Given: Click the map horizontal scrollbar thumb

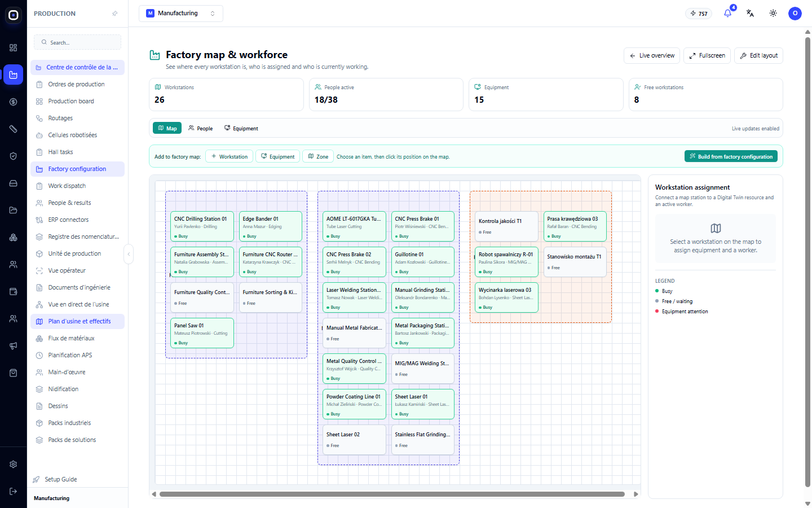Looking at the screenshot, I should [392, 494].
